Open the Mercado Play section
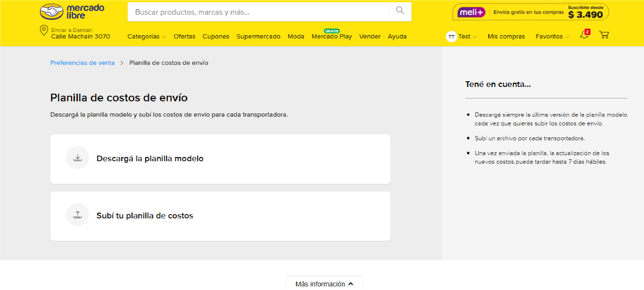 click(x=332, y=36)
